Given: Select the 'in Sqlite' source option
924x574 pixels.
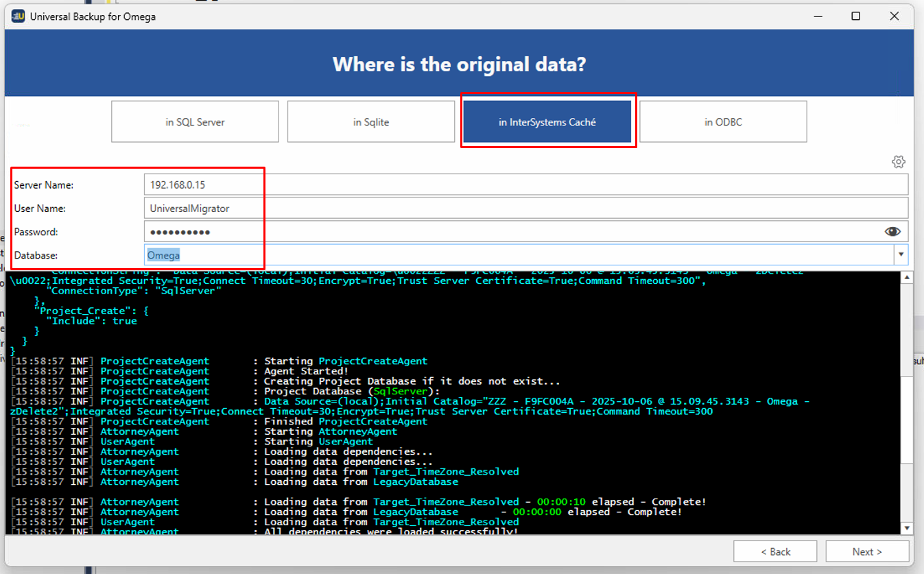Looking at the screenshot, I should coord(371,122).
